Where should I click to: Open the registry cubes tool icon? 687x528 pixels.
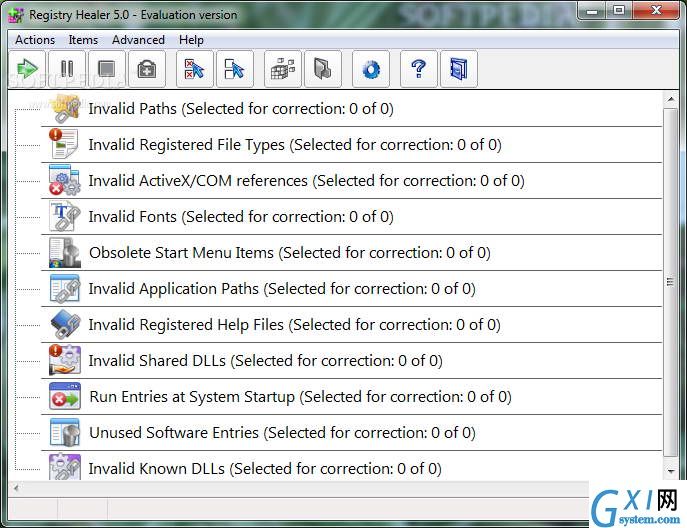[x=283, y=69]
